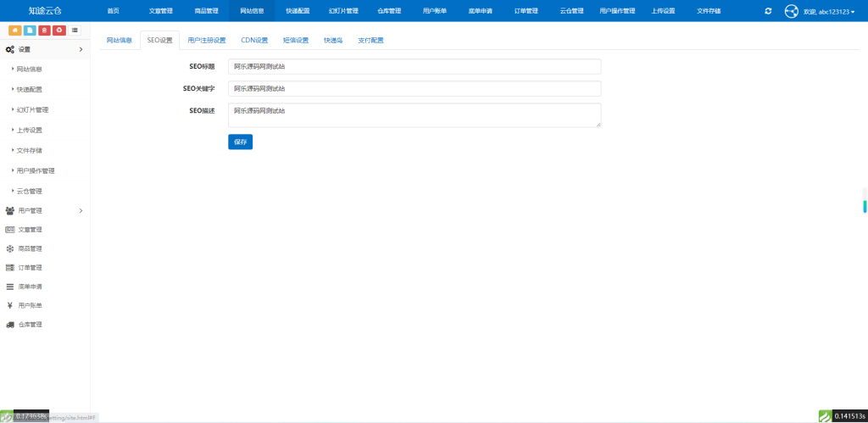The image size is (868, 423).
Task: Click the orange home shortcut icon
Action: click(x=15, y=31)
